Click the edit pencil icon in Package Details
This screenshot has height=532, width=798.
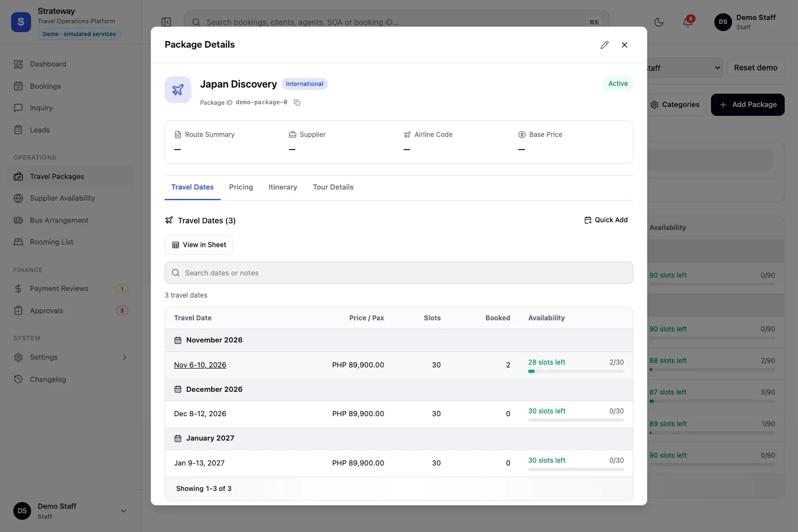tap(605, 45)
